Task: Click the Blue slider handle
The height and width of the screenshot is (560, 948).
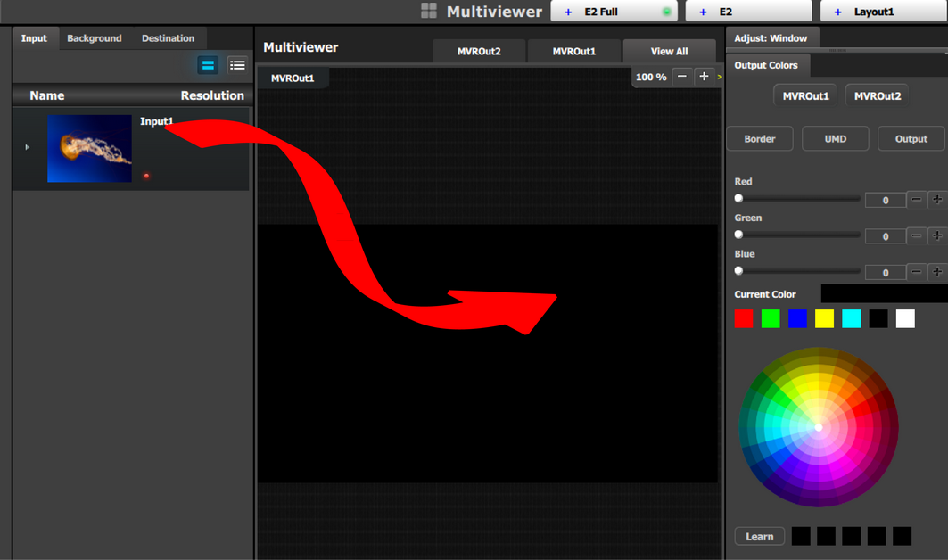Action: click(x=738, y=271)
